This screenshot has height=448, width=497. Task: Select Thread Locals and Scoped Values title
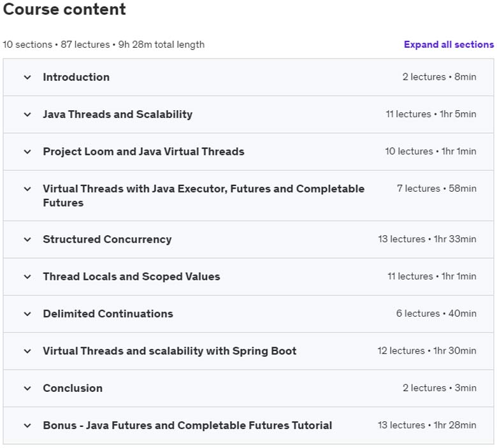(131, 277)
